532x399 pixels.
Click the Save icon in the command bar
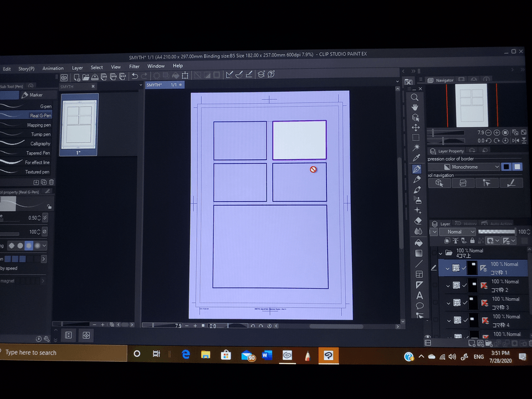[95, 77]
